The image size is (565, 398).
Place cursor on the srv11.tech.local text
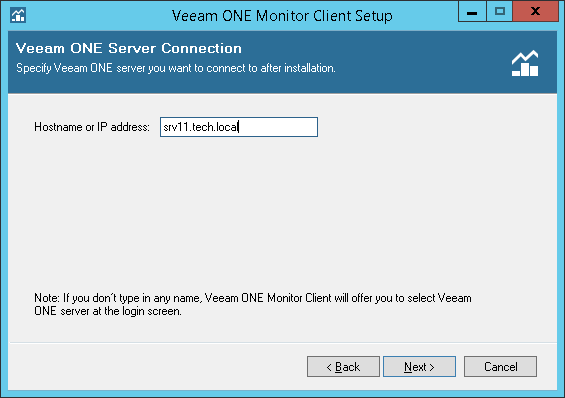coord(200,127)
